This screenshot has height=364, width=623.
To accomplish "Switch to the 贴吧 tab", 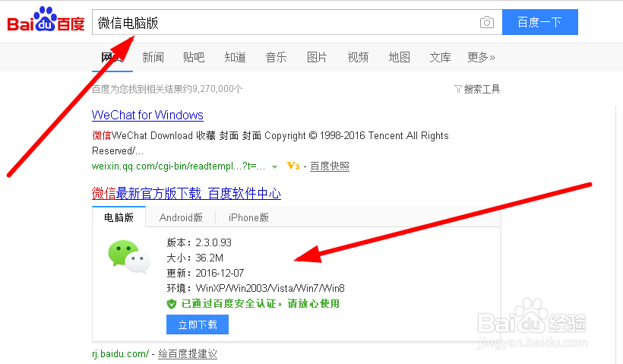I will (x=194, y=57).
